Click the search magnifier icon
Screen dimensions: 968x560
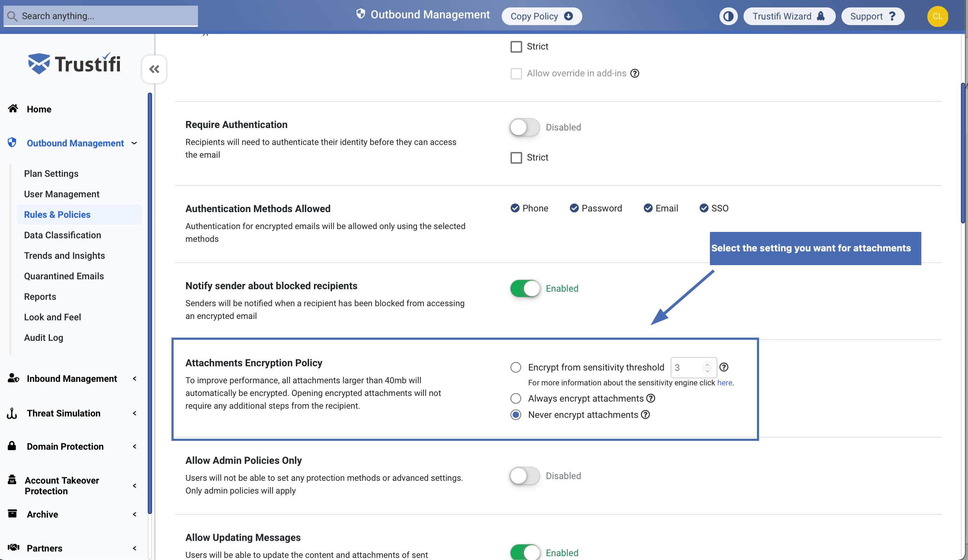click(x=12, y=16)
